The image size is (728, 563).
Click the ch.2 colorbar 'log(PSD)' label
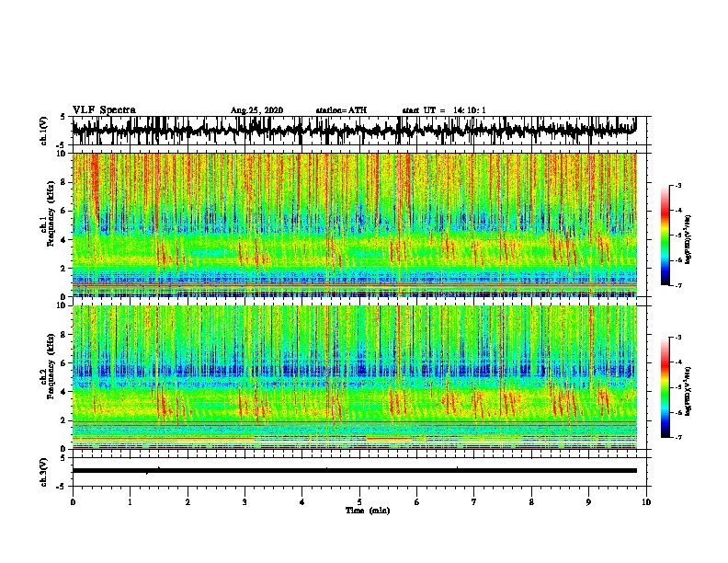(x=688, y=391)
